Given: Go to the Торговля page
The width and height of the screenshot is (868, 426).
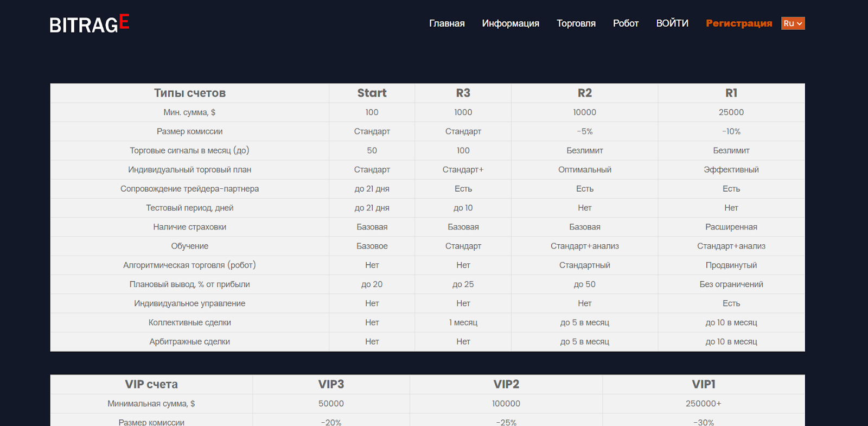Looking at the screenshot, I should (576, 23).
